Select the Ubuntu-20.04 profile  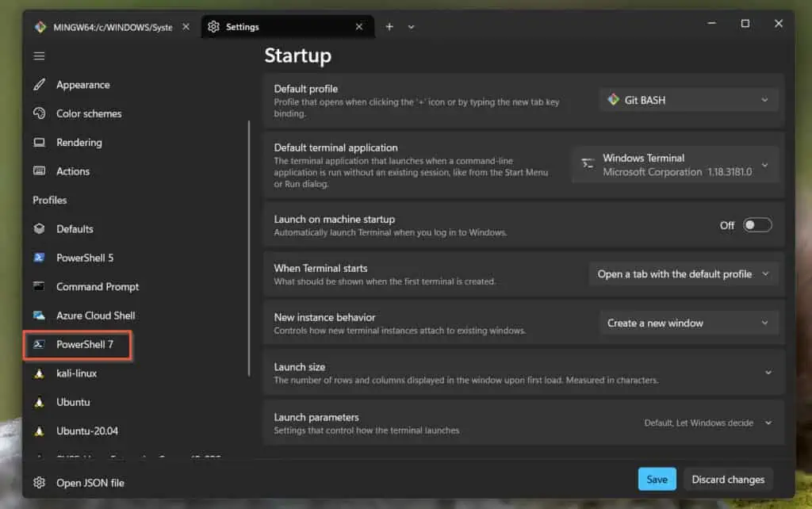pos(87,431)
